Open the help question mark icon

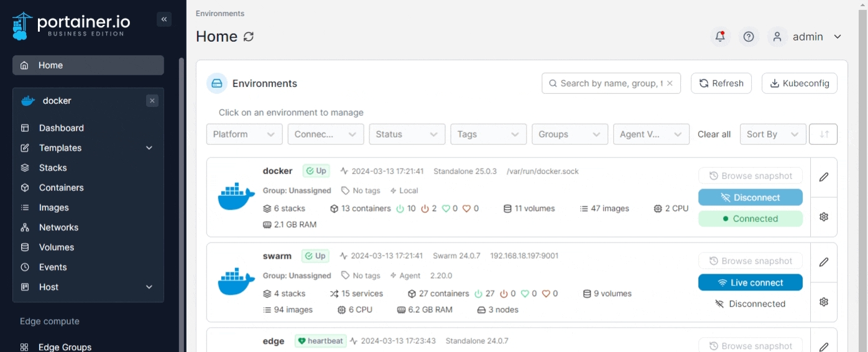(749, 37)
